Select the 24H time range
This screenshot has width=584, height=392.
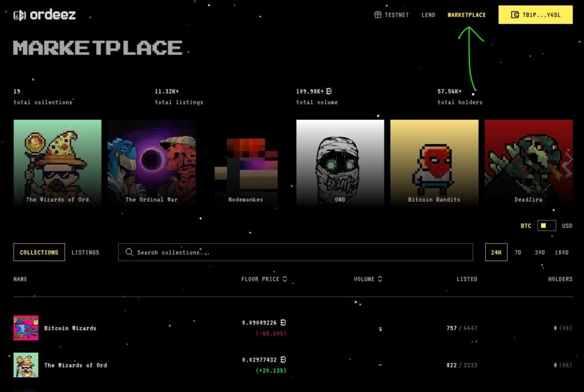coord(496,252)
